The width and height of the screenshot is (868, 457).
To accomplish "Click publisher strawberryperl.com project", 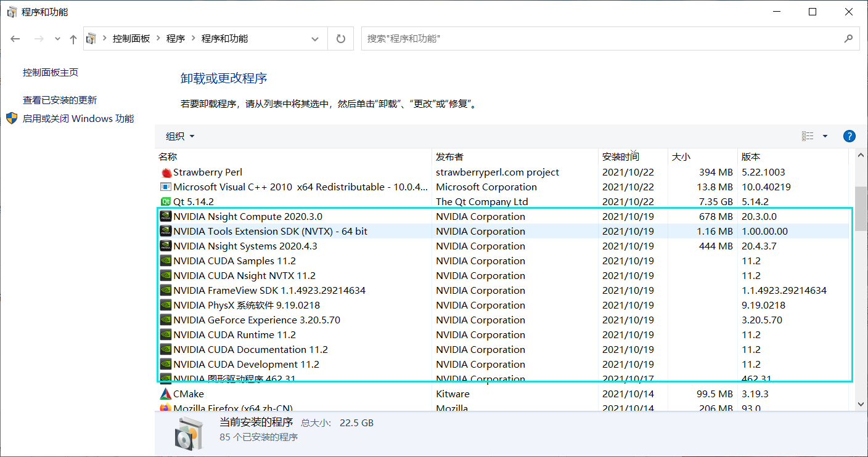I will pos(497,172).
